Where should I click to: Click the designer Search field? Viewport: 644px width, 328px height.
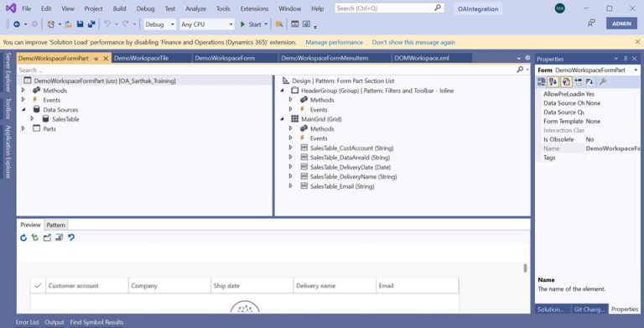tap(266, 70)
